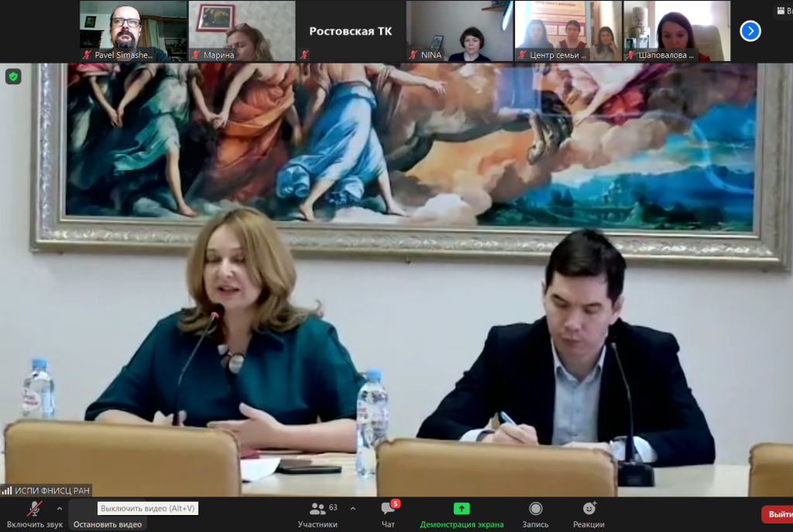Click muted mic icon on Ростовская ТК tile
The image size is (793, 532).
tap(304, 55)
